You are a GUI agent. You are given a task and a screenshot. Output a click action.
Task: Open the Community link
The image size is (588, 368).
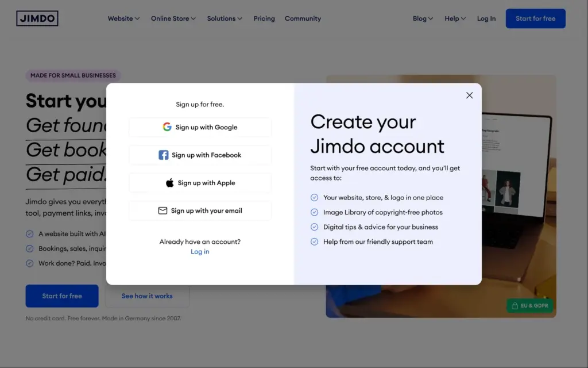[303, 18]
